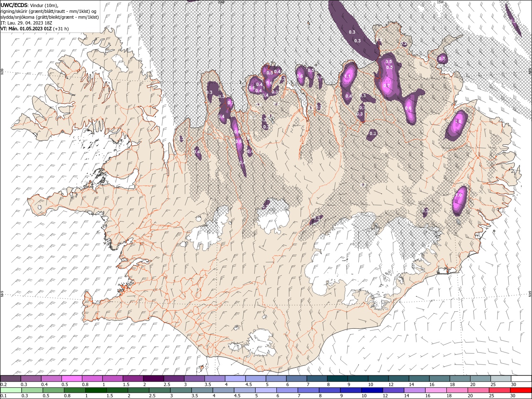Pick the upper legend swatch between 0.8 and 1
Image resolution: width=532 pixels, height=399 pixels.
pos(92,378)
